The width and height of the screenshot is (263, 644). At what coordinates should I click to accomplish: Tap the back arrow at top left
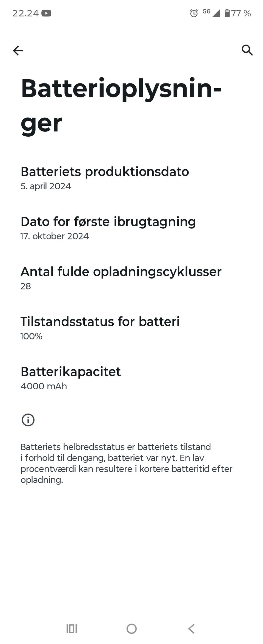tap(18, 50)
